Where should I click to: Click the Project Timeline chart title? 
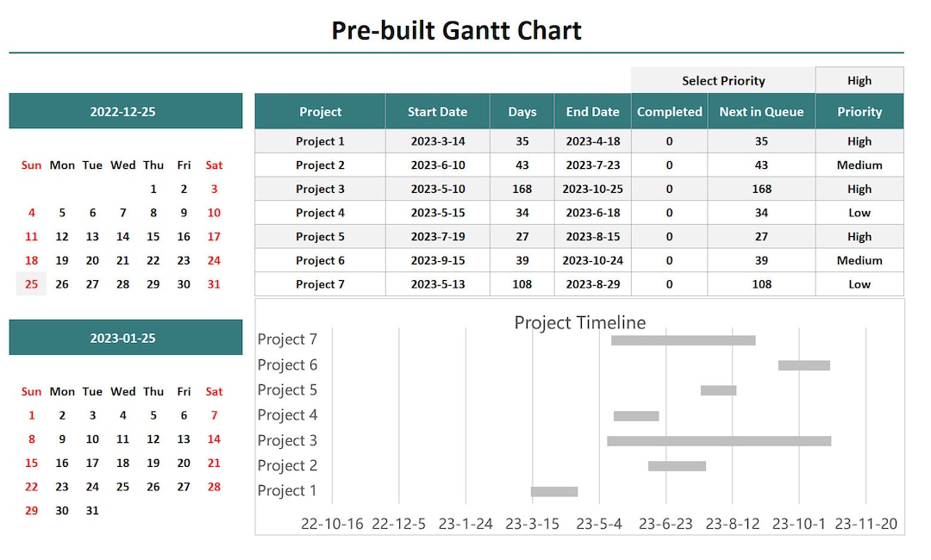[579, 323]
